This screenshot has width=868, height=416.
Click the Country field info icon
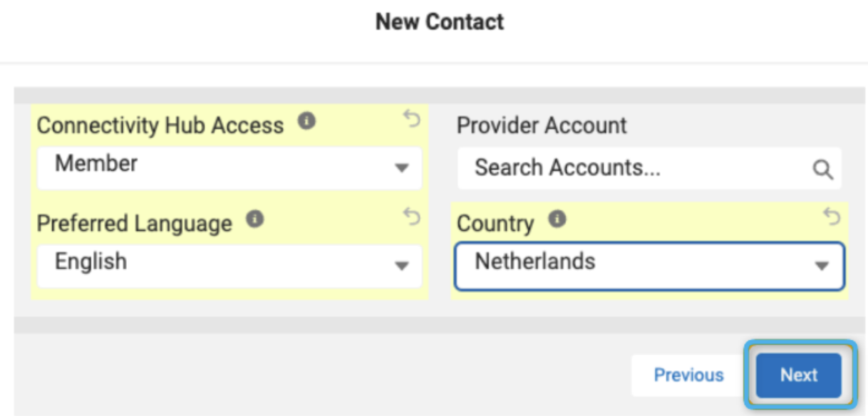coord(557,219)
